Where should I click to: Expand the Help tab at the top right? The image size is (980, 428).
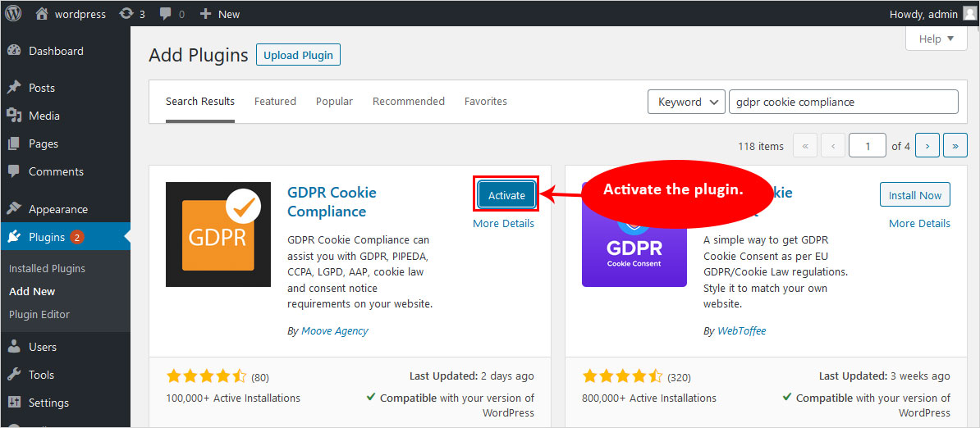[x=936, y=39]
